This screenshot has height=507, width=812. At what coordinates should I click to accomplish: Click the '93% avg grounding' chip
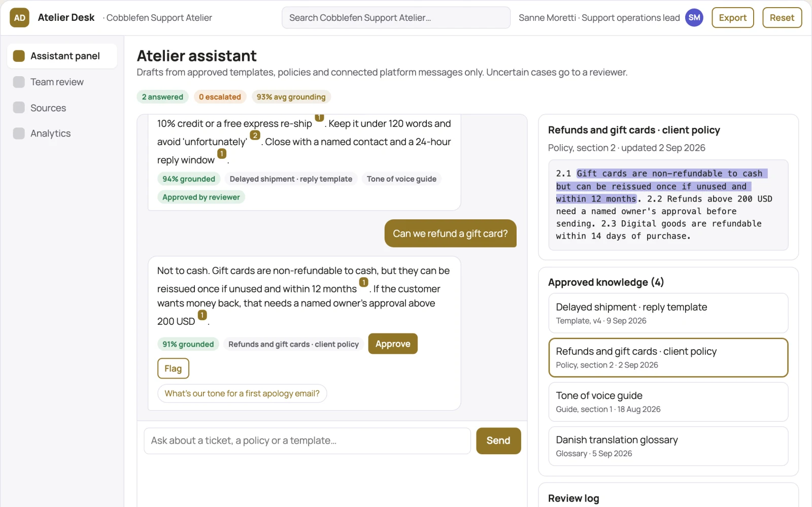pos(291,97)
